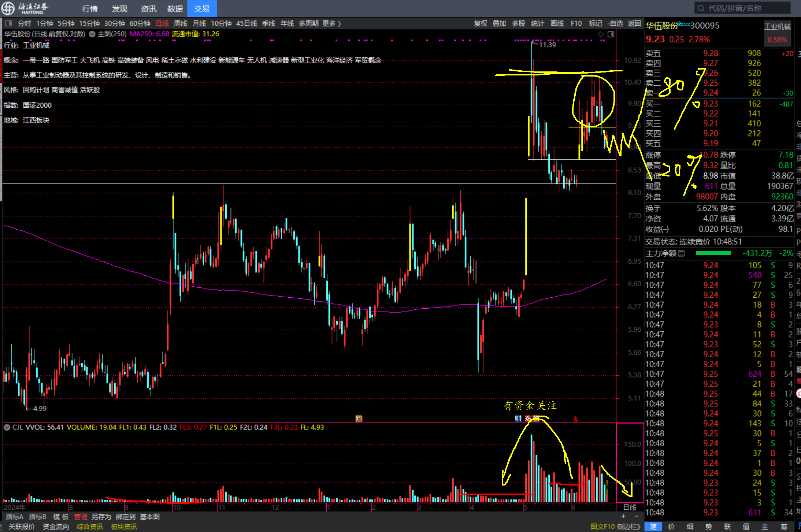Open the CJL indicator dropdown arrow

point(7,427)
